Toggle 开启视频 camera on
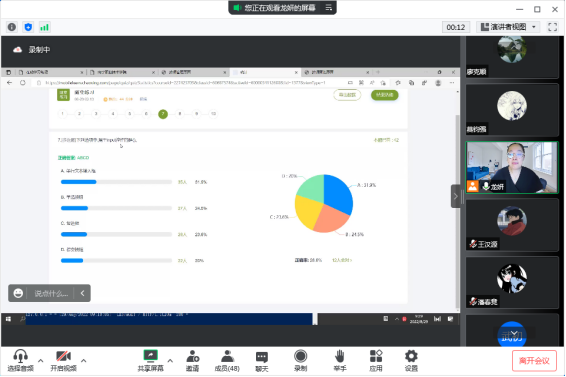The image size is (566, 377). [64, 360]
